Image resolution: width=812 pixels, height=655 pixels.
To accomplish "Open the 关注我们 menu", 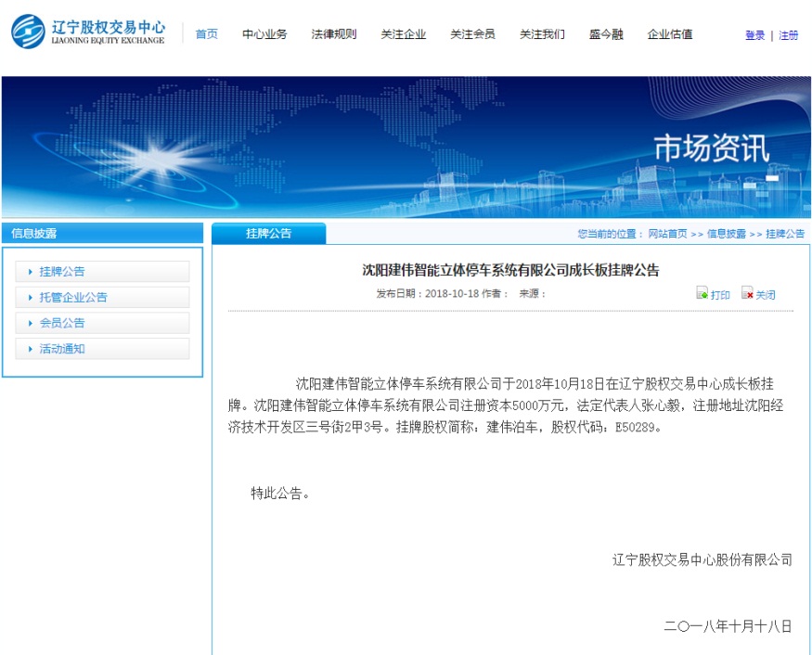I will click(x=542, y=34).
